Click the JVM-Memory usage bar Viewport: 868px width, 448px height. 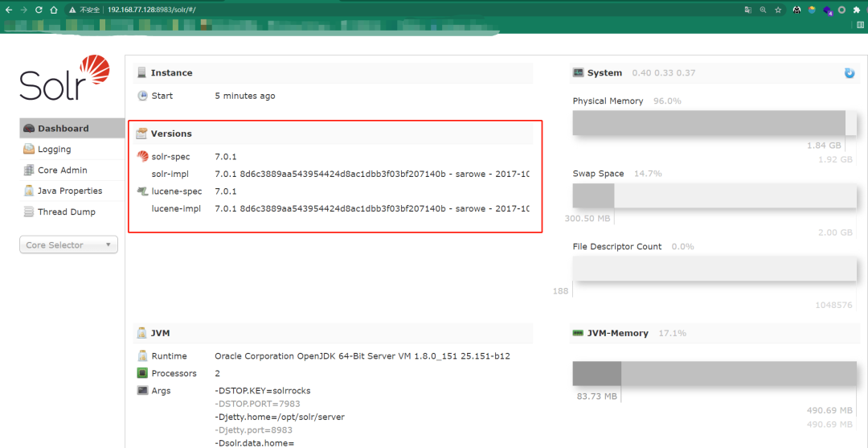(714, 373)
